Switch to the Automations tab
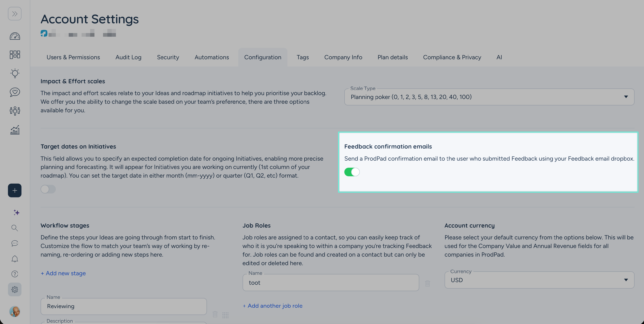 point(211,57)
